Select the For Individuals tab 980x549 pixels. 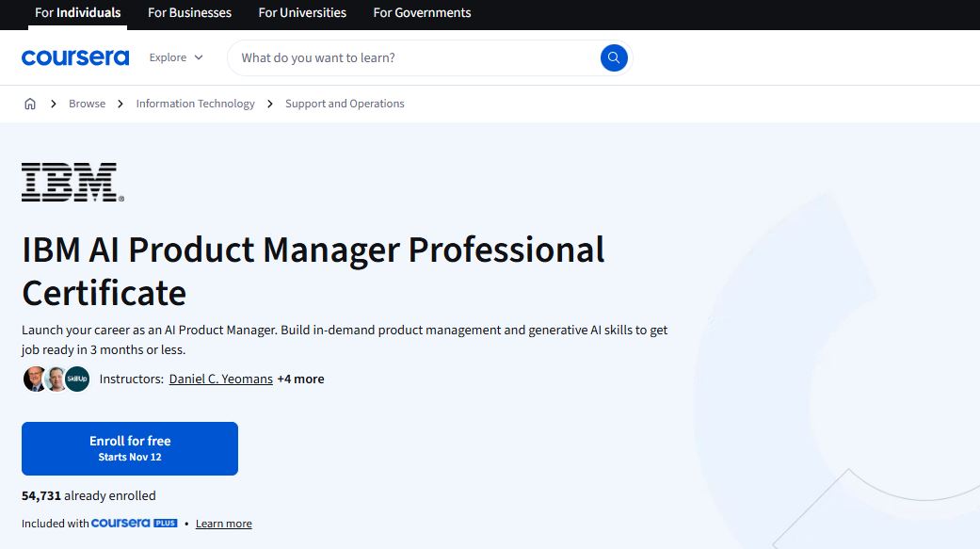click(78, 13)
